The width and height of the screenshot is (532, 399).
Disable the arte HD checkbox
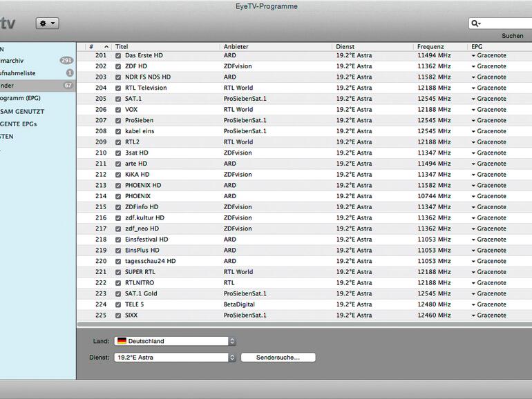click(118, 164)
